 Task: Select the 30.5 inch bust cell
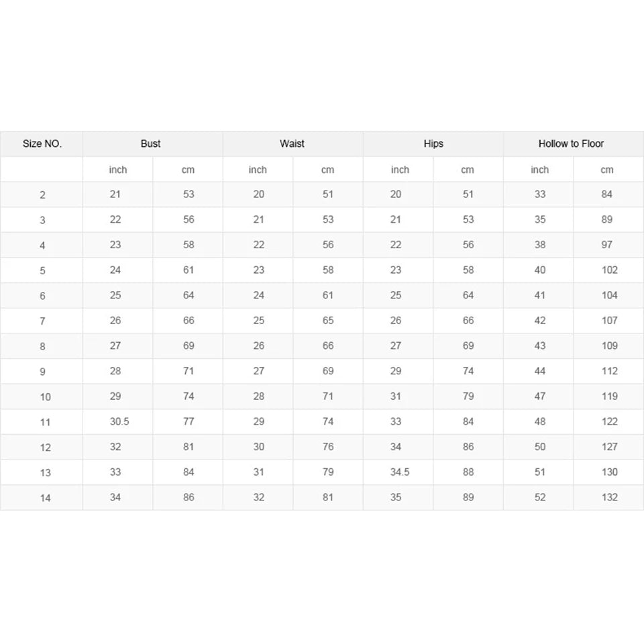click(x=119, y=422)
